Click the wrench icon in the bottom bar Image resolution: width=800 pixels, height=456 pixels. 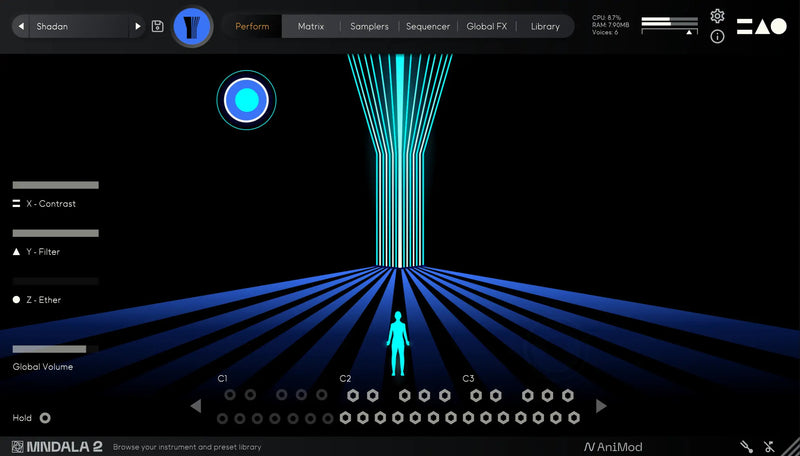pyautogui.click(x=746, y=447)
